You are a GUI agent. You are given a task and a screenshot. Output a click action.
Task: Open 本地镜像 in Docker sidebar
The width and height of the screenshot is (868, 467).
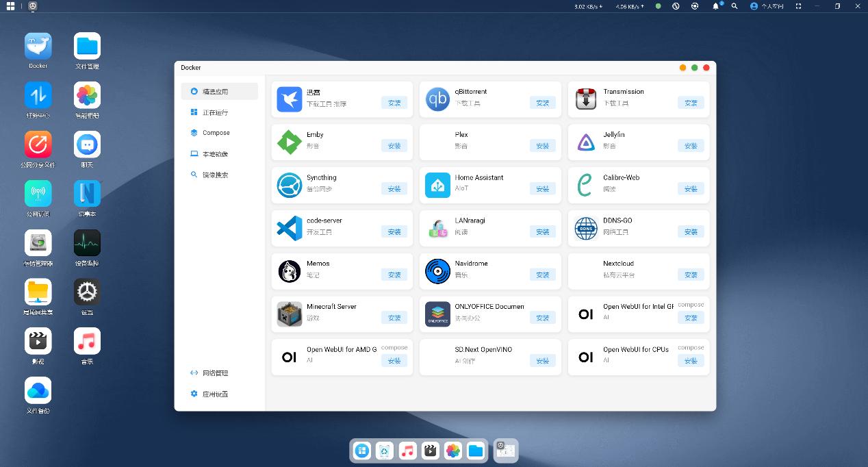(220, 154)
